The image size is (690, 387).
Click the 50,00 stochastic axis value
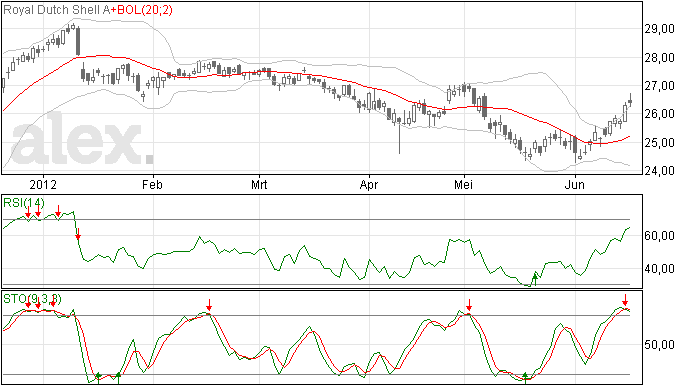click(x=659, y=345)
